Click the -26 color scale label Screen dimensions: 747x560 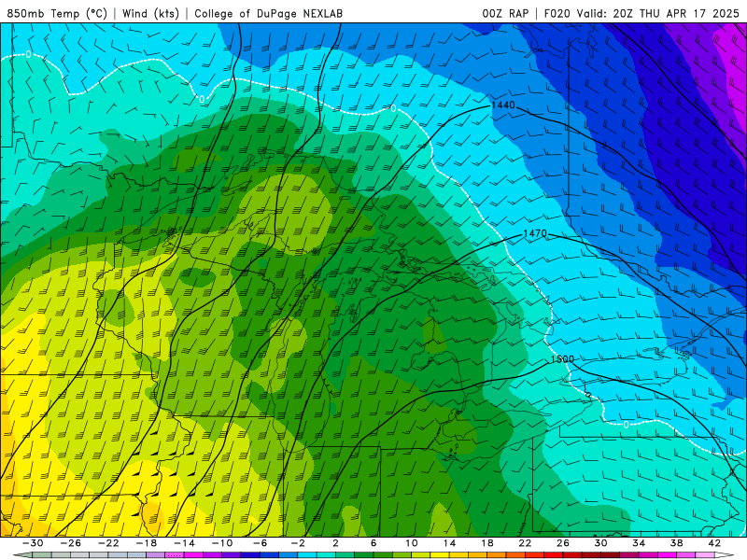[71, 543]
